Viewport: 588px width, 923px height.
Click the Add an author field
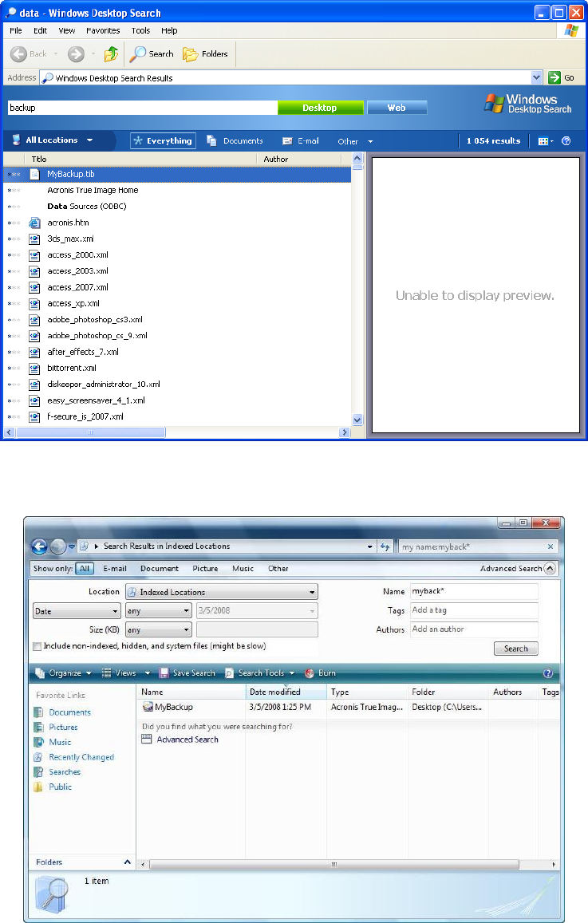pyautogui.click(x=474, y=629)
